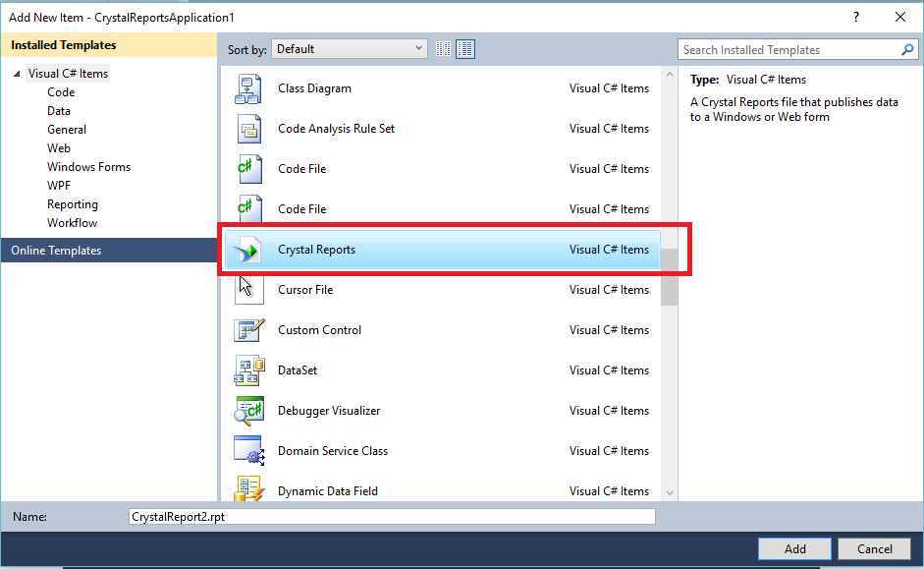The width and height of the screenshot is (924, 569).
Task: Click the template list scroll up arrow
Action: (670, 75)
